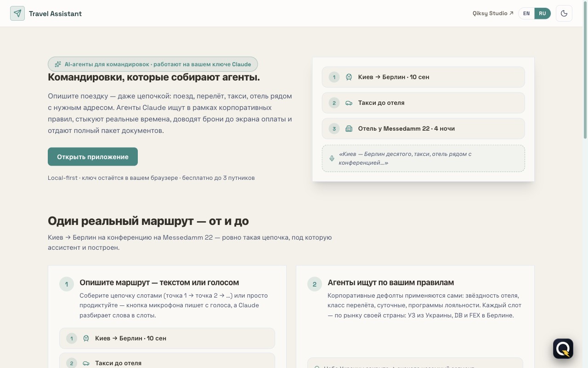
Task: Click the title Агенты ищут по вашим правилам
Action: [391, 282]
